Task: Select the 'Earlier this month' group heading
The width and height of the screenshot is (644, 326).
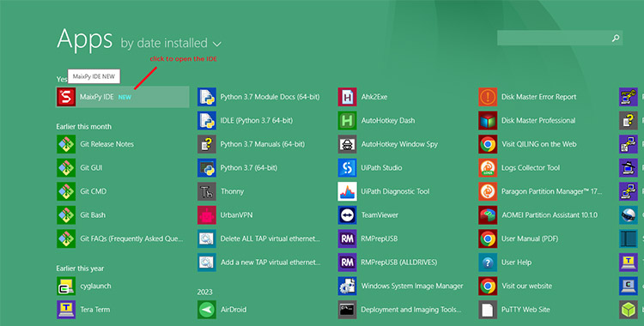Action: click(x=84, y=126)
